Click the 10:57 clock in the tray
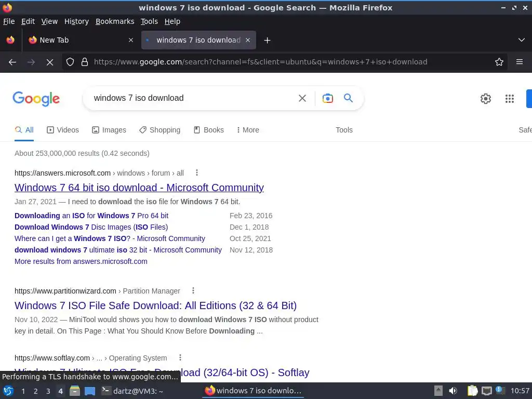The width and height of the screenshot is (532, 399). click(520, 391)
